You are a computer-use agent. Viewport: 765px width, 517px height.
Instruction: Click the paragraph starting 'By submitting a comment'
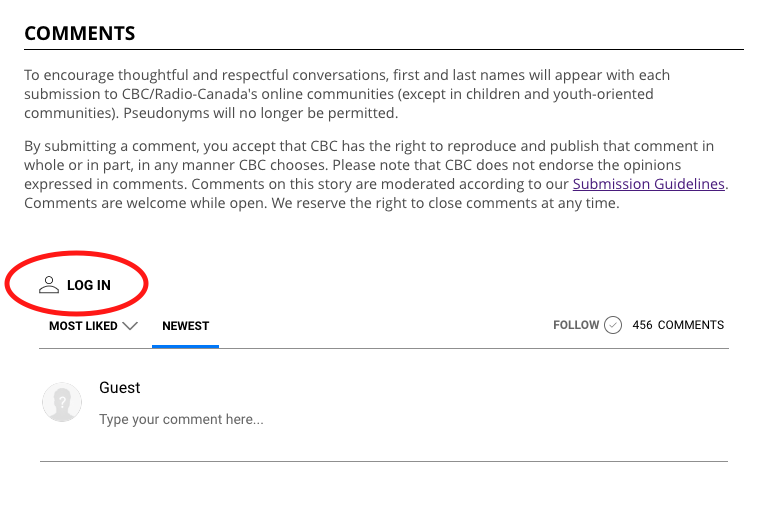[376, 174]
